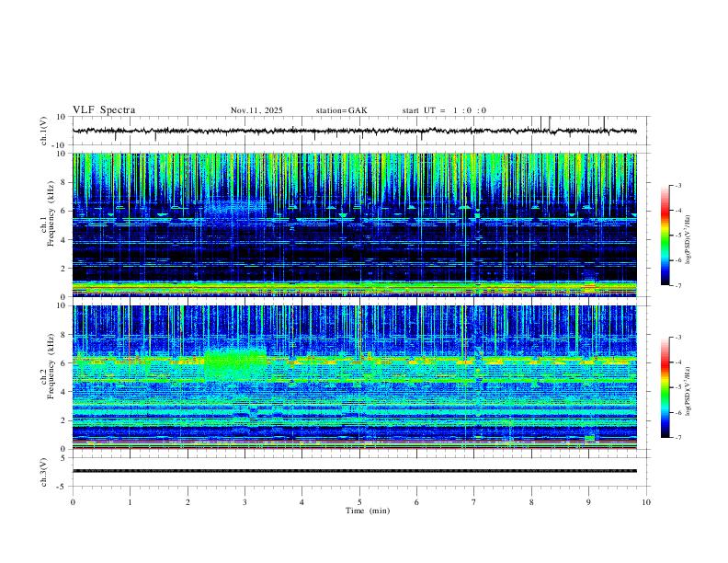Click the time axis tick label "3"
This screenshot has width=728, height=563.
tap(245, 502)
